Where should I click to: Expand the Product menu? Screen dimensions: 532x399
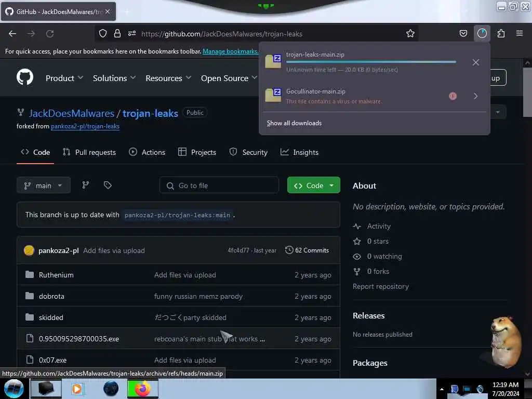(64, 78)
